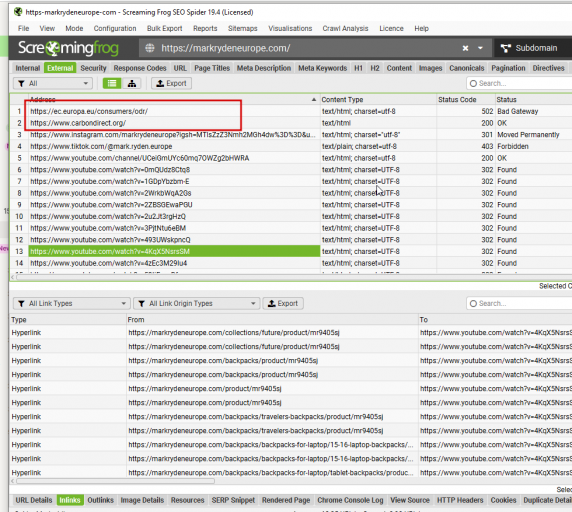Screen dimensions: 572x512
Task: Export the External tab data
Action: point(171,84)
